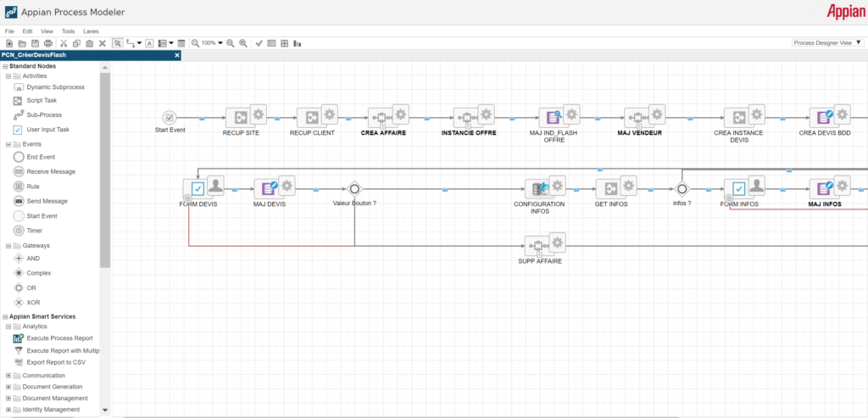
Task: Collapse the Analytics folder
Action: [8, 326]
